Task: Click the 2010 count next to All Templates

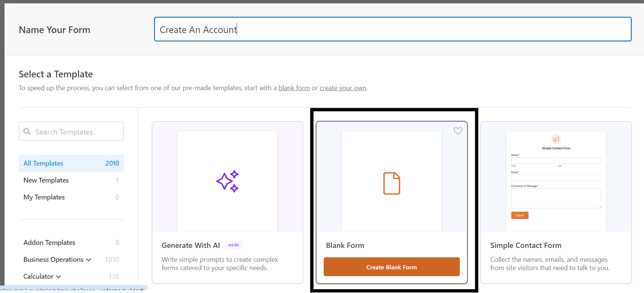Action: [112, 163]
